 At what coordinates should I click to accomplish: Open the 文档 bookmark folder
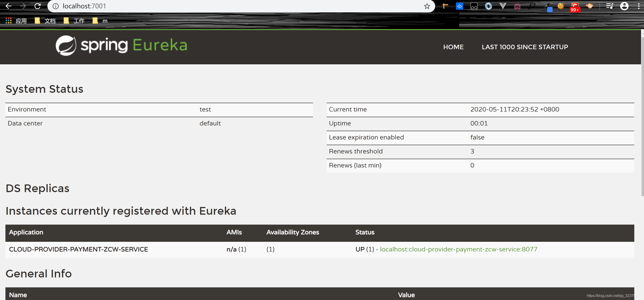45,21
